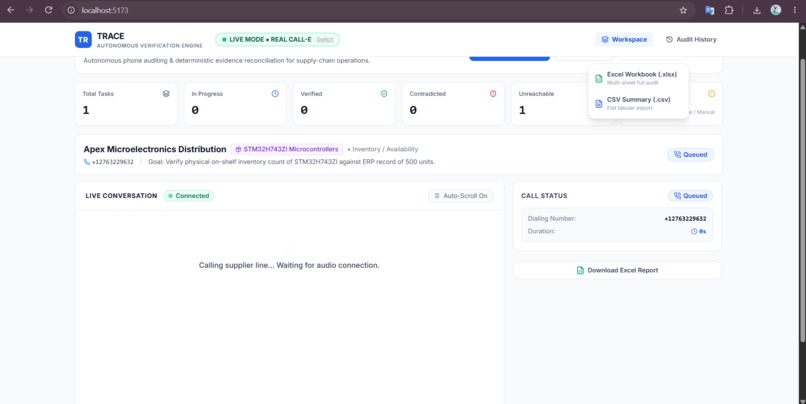Screen dimensions: 806x404
Task: Click the TRACE app title
Action: point(111,36)
